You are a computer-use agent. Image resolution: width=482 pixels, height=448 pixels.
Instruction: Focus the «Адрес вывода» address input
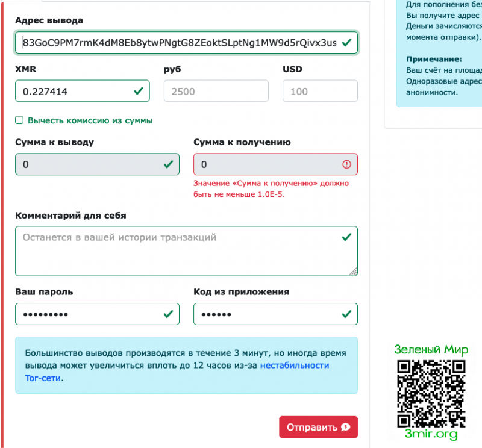click(x=178, y=43)
